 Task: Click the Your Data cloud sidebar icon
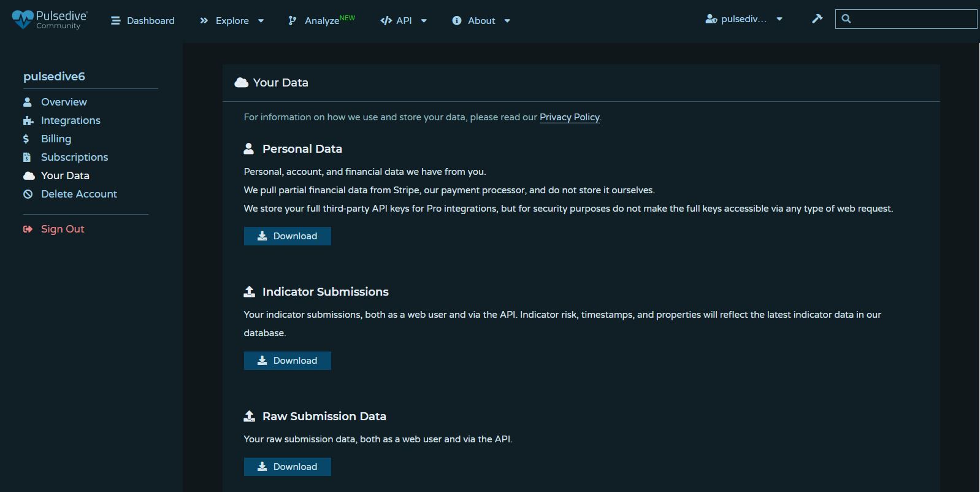[29, 175]
